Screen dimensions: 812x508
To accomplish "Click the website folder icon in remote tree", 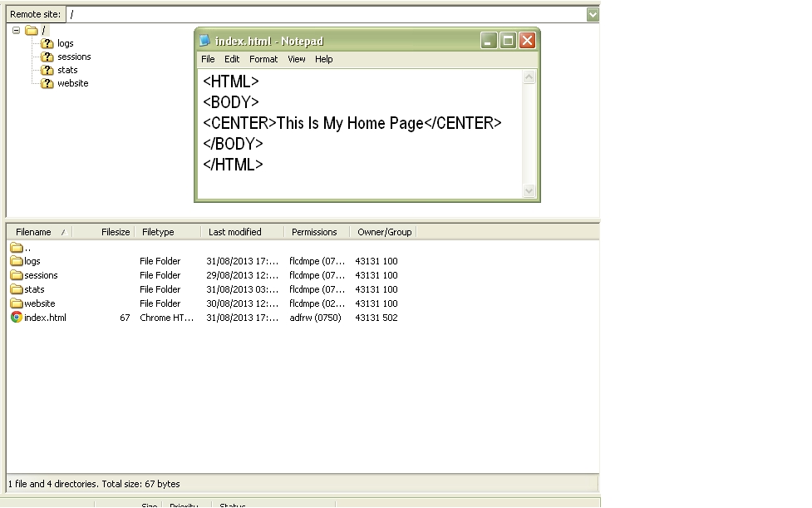I will [47, 83].
